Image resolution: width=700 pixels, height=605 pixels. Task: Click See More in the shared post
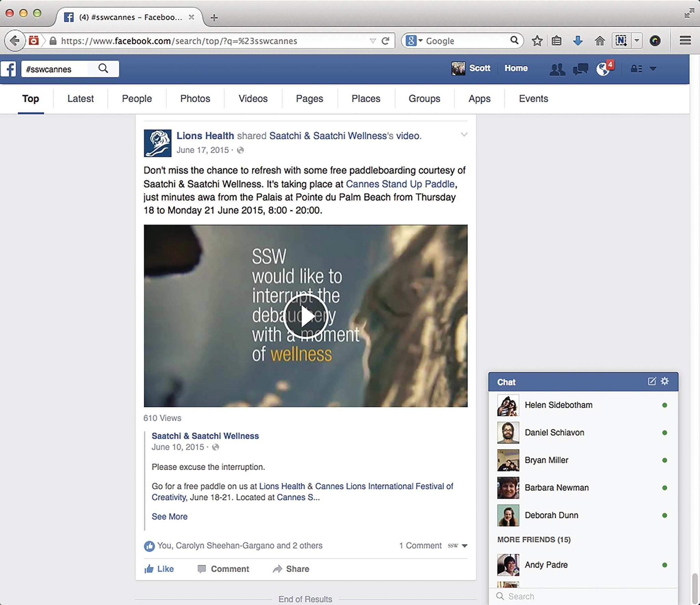(x=170, y=516)
